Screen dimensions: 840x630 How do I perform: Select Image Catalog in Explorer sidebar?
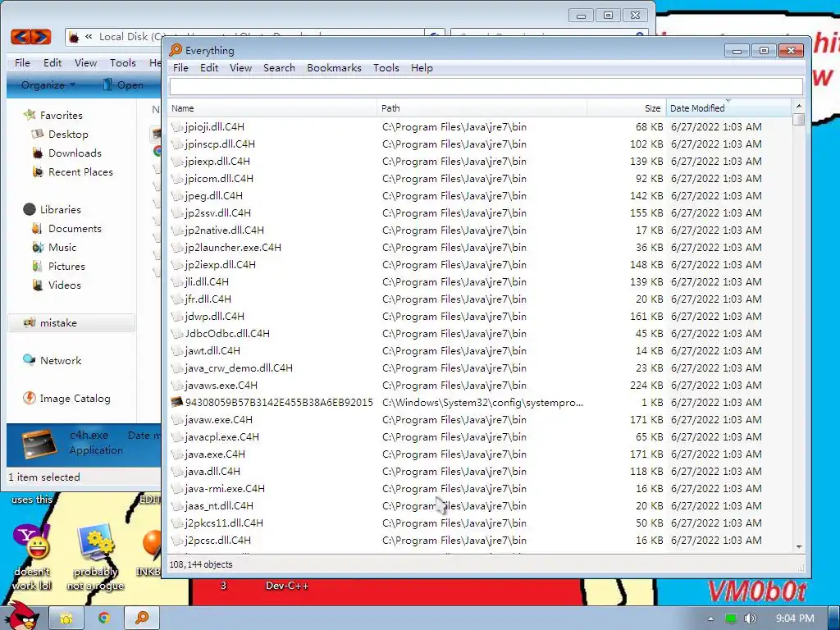75,399
